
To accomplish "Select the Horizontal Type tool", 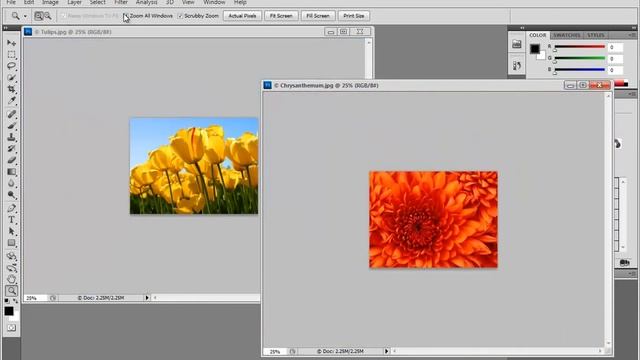I will pos(11,220).
